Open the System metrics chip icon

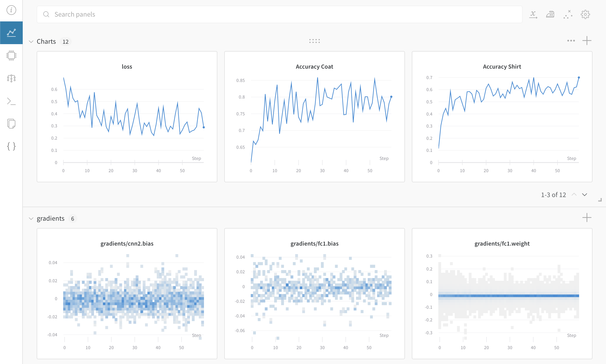11,55
